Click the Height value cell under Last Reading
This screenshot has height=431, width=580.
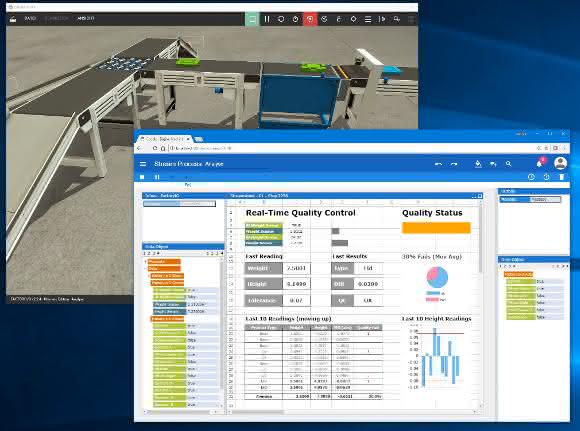(296, 284)
